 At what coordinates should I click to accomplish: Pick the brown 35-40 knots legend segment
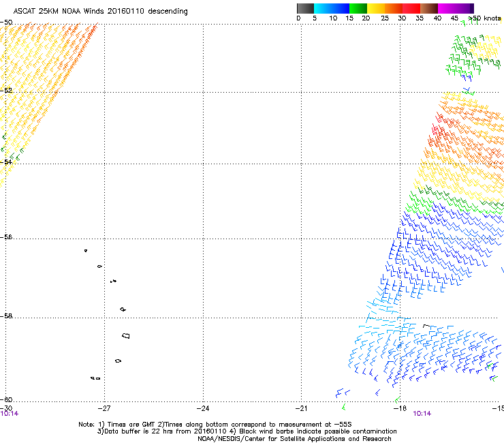click(x=429, y=8)
